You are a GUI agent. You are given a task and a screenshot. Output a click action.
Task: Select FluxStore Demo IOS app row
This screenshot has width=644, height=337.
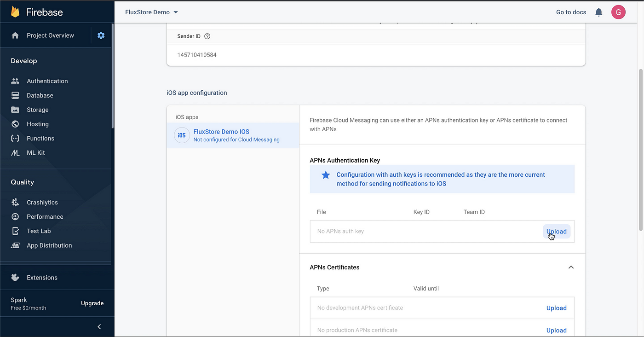(233, 135)
